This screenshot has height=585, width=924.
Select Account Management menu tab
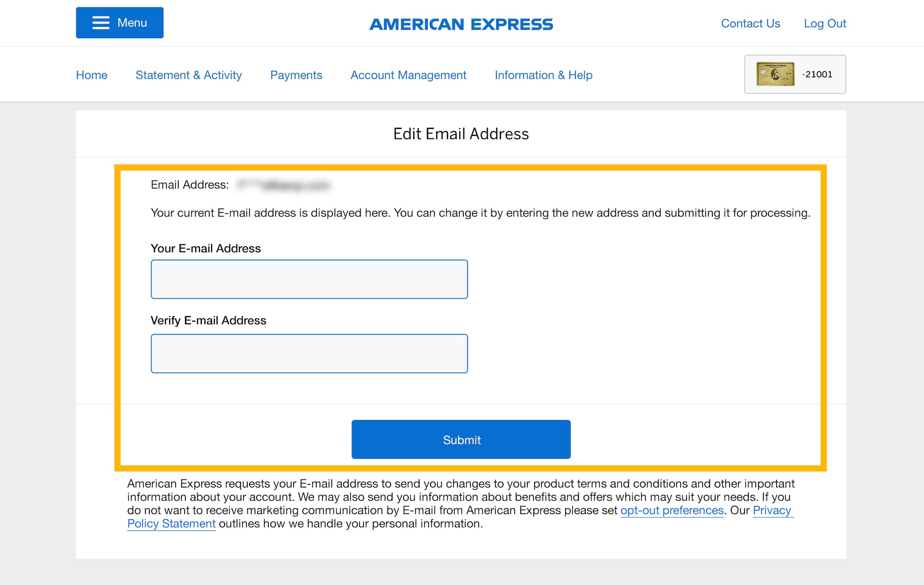409,75
